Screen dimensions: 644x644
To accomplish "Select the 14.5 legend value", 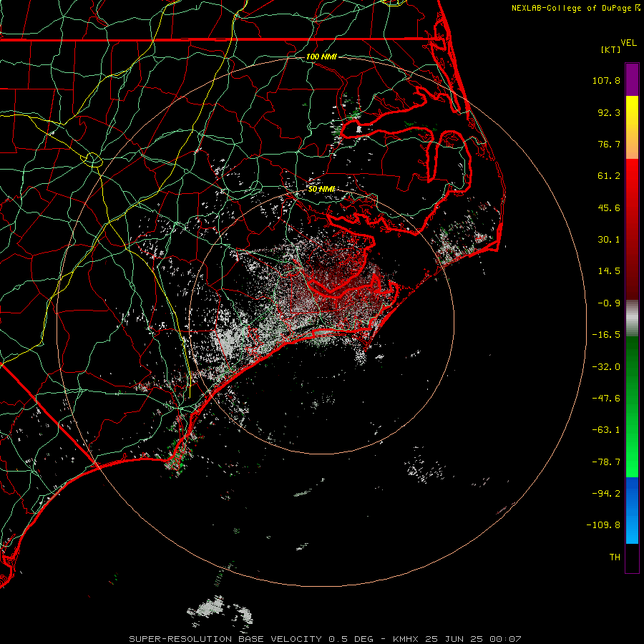I will (609, 271).
